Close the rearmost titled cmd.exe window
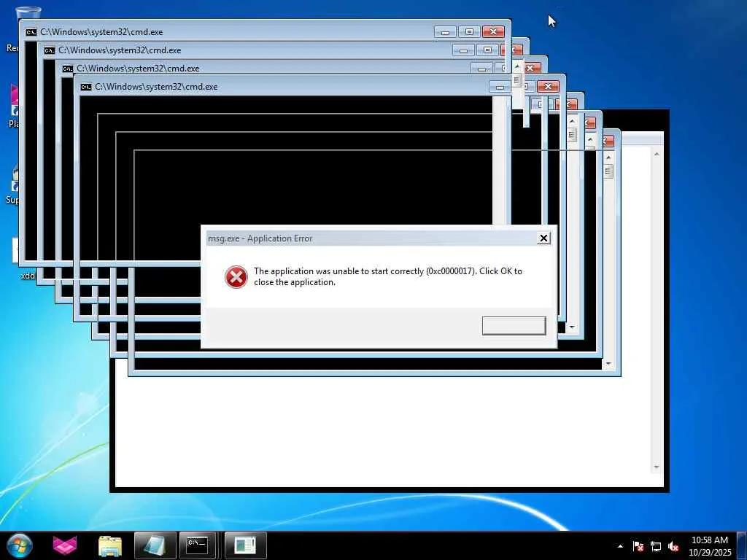 tap(493, 32)
